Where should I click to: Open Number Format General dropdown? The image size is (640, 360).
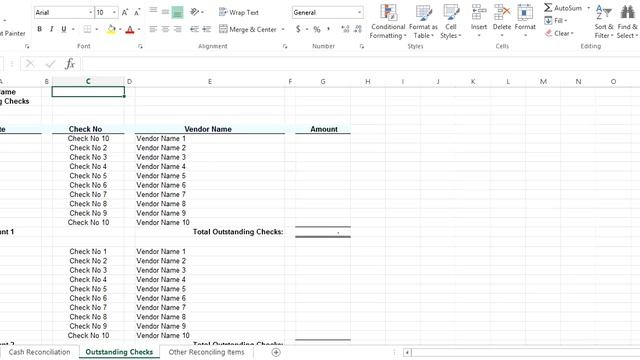[327, 13]
